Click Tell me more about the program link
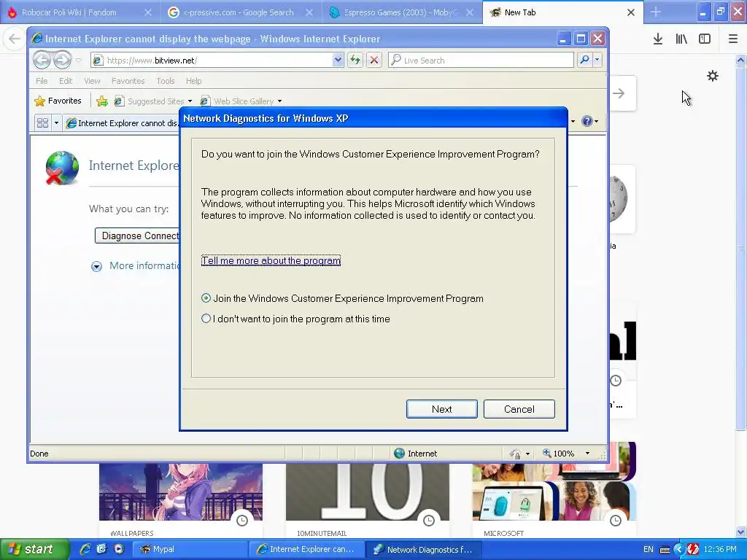Viewport: 747px width, 560px height. tap(271, 260)
